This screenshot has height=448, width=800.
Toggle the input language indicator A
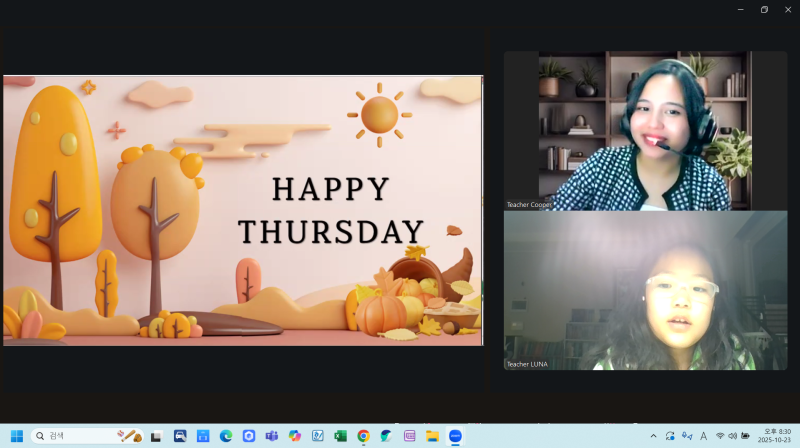click(704, 436)
